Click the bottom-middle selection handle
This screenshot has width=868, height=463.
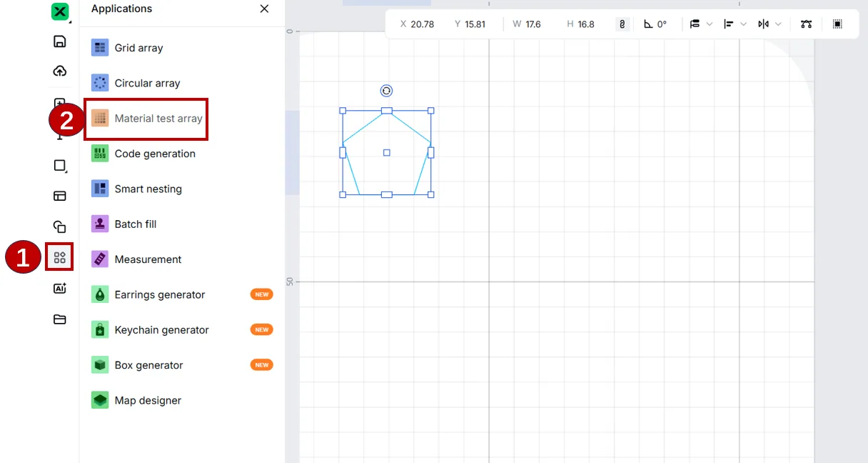[x=386, y=194]
